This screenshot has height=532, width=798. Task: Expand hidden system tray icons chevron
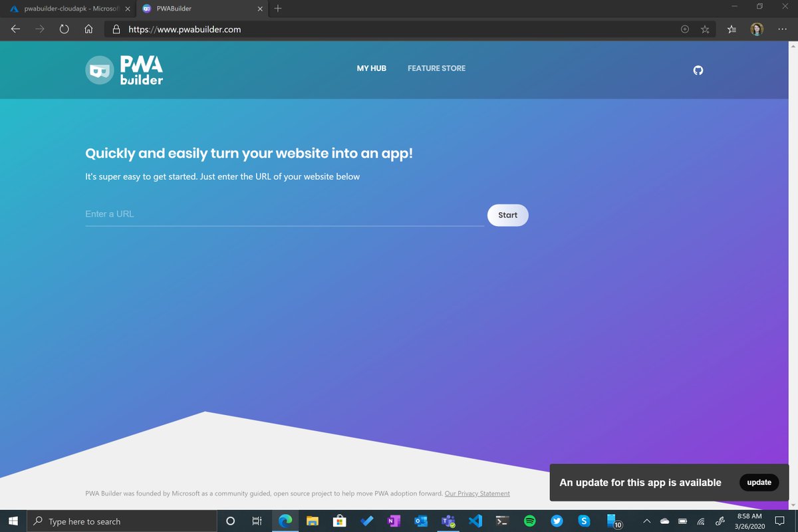[x=646, y=521]
